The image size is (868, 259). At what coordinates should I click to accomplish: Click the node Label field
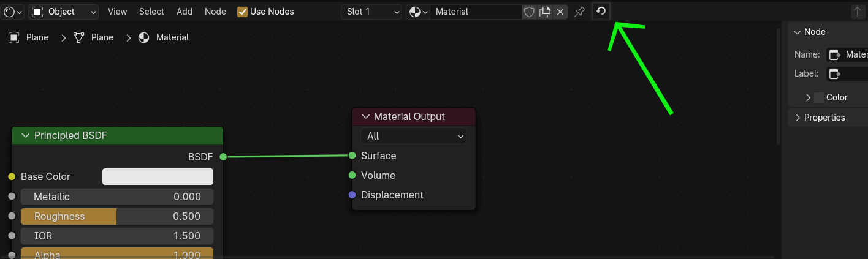click(847, 73)
